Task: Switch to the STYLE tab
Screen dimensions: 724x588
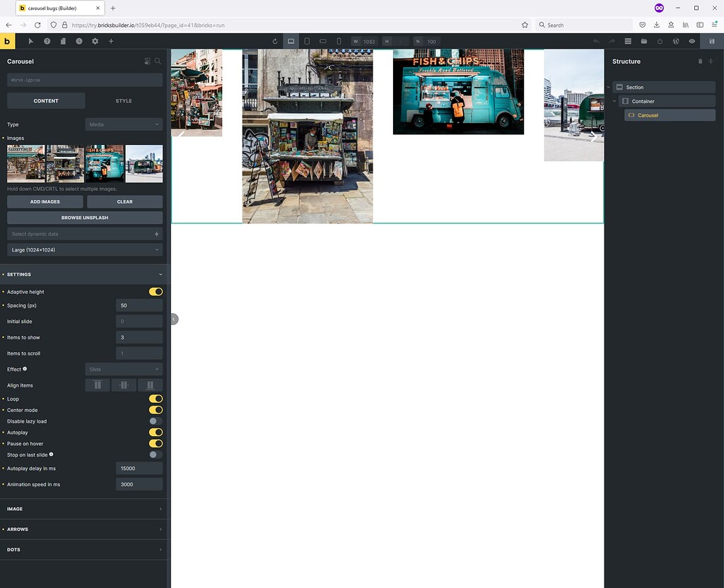Action: [x=124, y=100]
